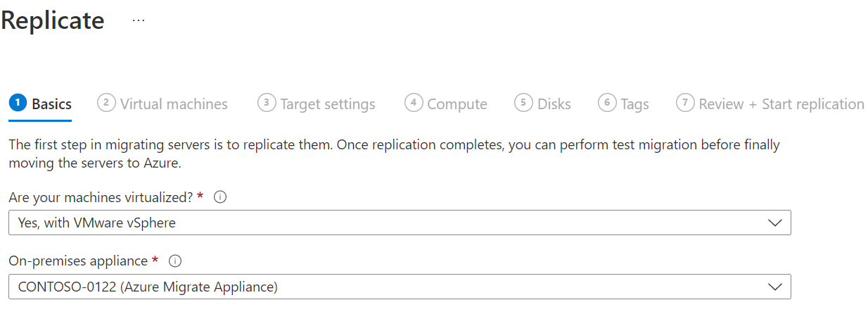This screenshot has height=319, width=868.
Task: Expand the virtualization type dropdown chevron
Action: (774, 223)
